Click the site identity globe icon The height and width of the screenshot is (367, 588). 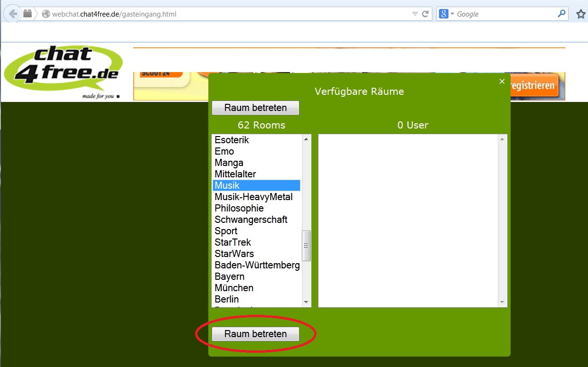46,14
